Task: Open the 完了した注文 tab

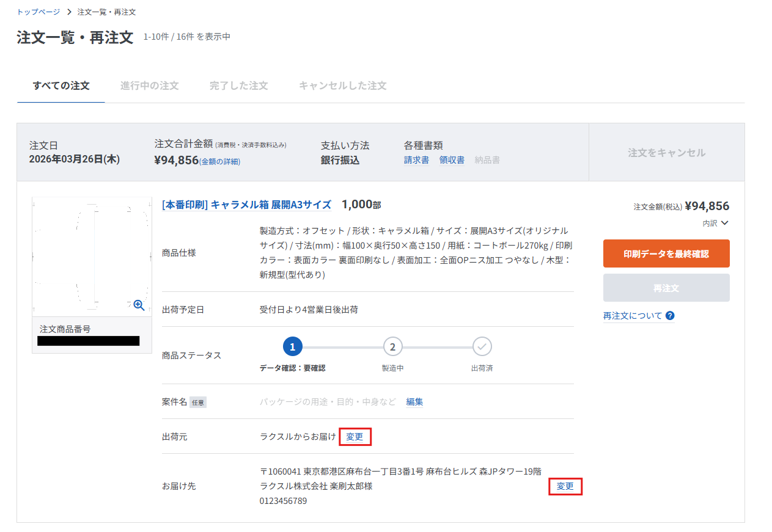Action: click(239, 86)
